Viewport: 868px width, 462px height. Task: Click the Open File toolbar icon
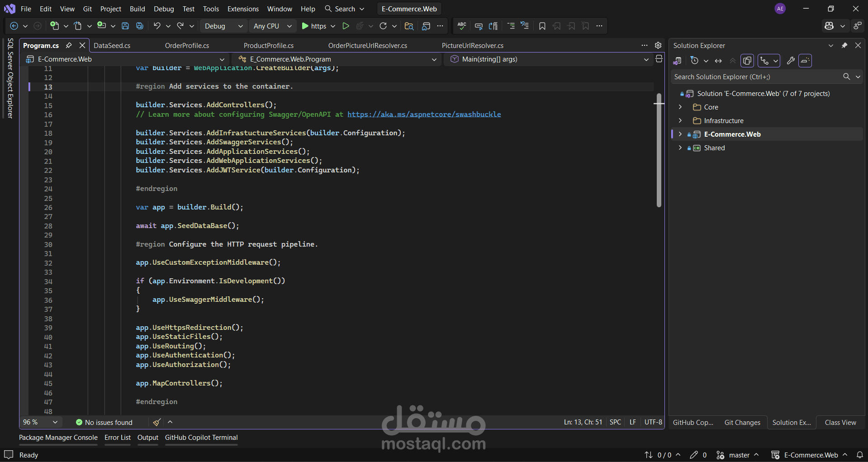(78, 26)
